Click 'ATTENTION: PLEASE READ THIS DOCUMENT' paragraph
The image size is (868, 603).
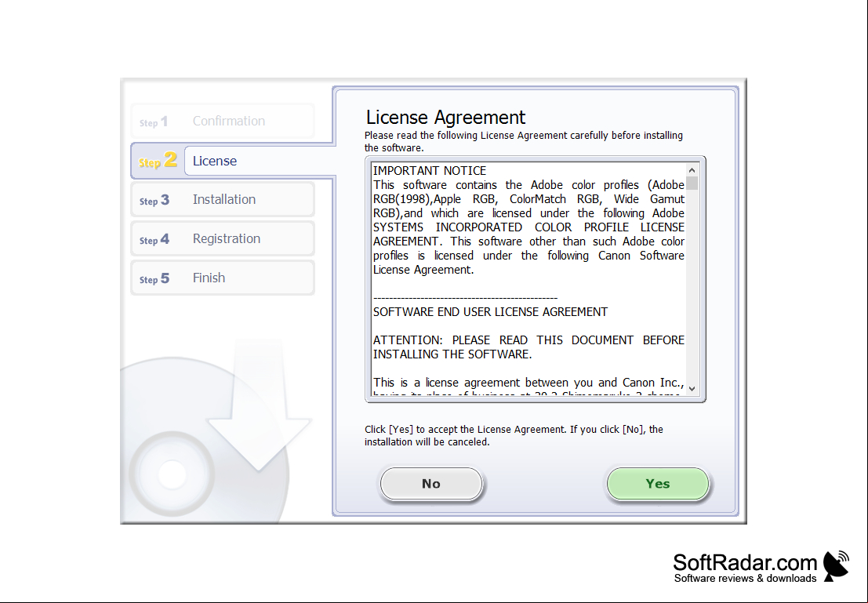click(528, 347)
